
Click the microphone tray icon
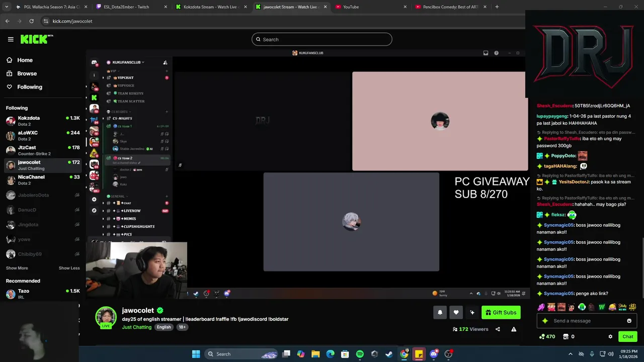[x=592, y=354]
